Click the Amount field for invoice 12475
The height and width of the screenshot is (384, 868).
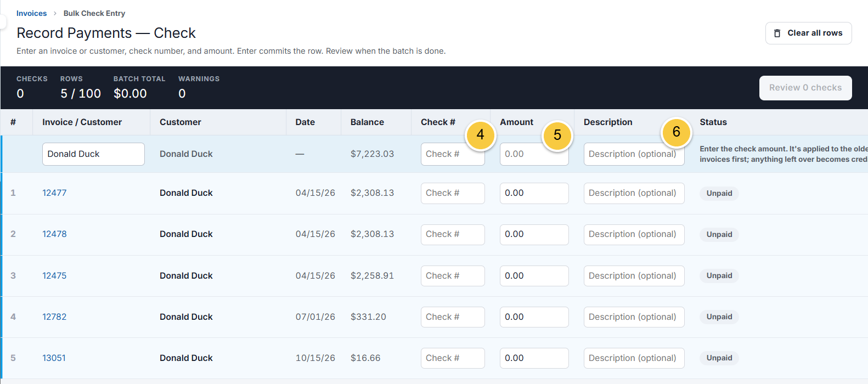[x=534, y=276]
